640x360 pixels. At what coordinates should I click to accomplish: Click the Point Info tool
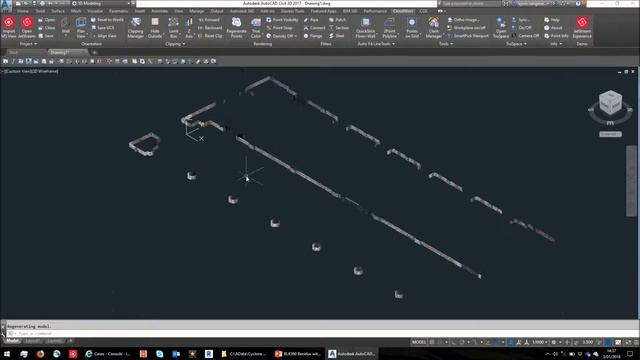pos(556,36)
